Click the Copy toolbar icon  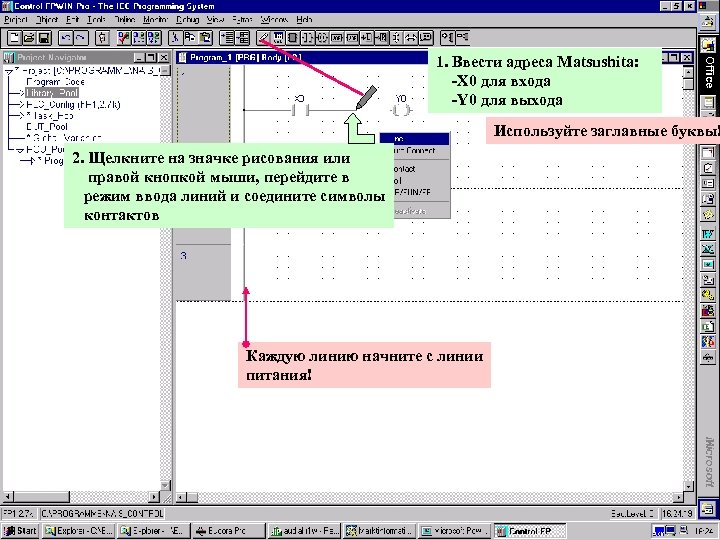coord(190,38)
